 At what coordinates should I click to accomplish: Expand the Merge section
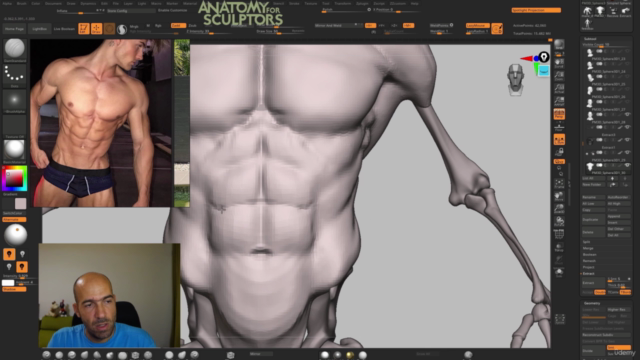tap(588, 248)
